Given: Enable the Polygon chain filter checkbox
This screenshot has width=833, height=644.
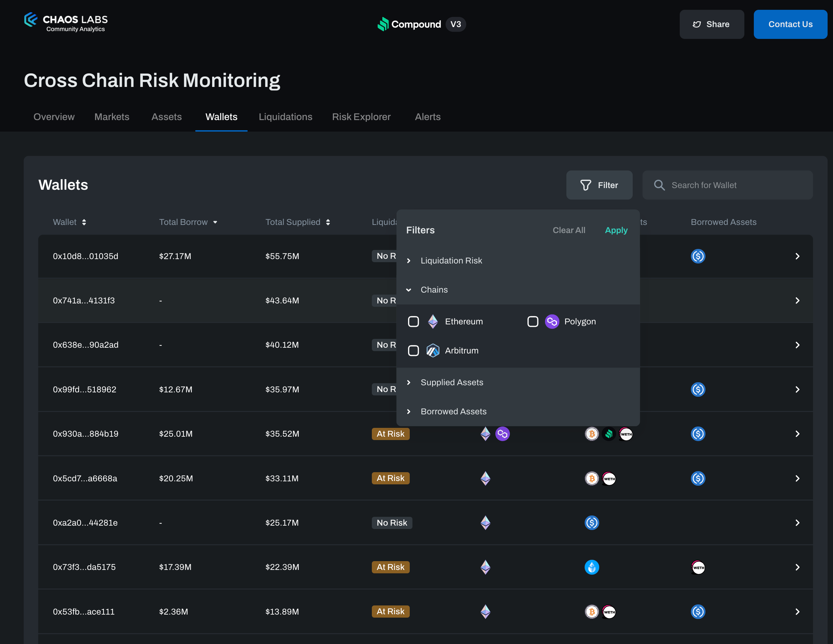Looking at the screenshot, I should (533, 322).
